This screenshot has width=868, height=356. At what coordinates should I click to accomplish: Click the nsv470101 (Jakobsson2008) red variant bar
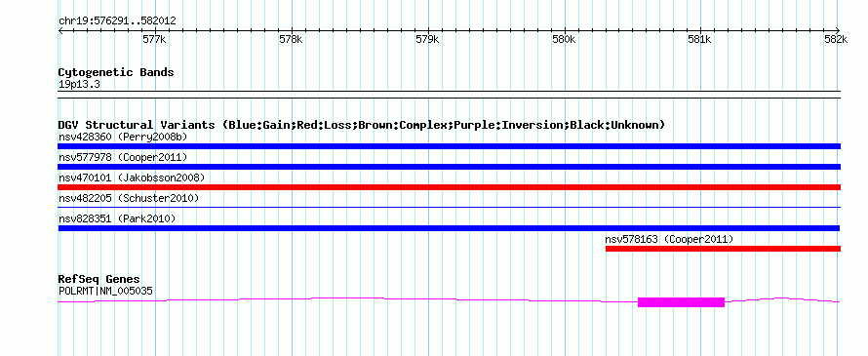coord(449,187)
